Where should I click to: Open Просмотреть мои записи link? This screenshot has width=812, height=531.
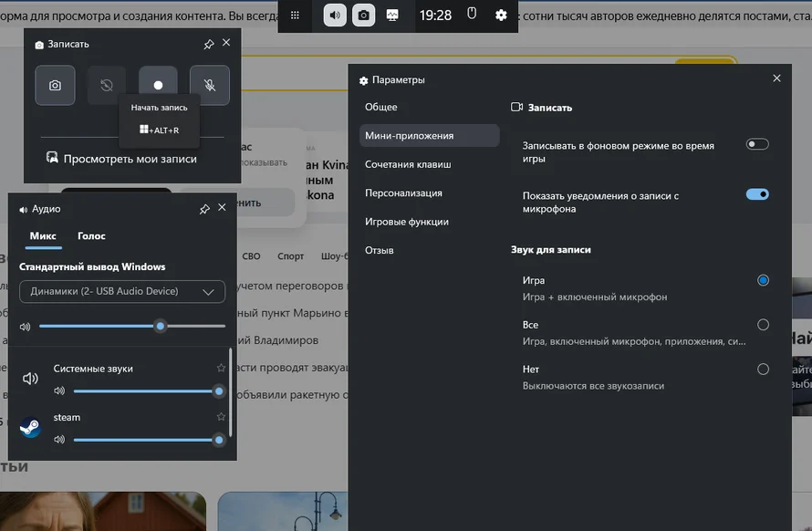point(130,159)
